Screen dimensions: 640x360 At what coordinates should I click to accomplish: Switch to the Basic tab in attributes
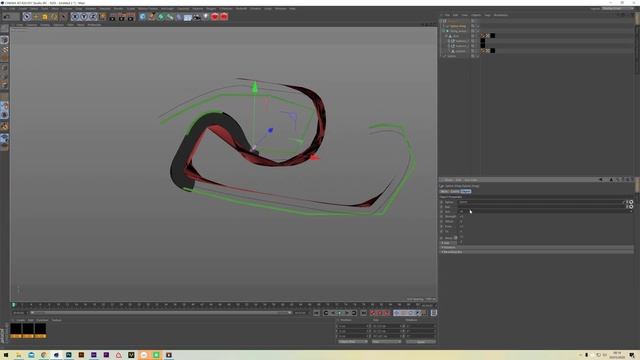point(444,191)
